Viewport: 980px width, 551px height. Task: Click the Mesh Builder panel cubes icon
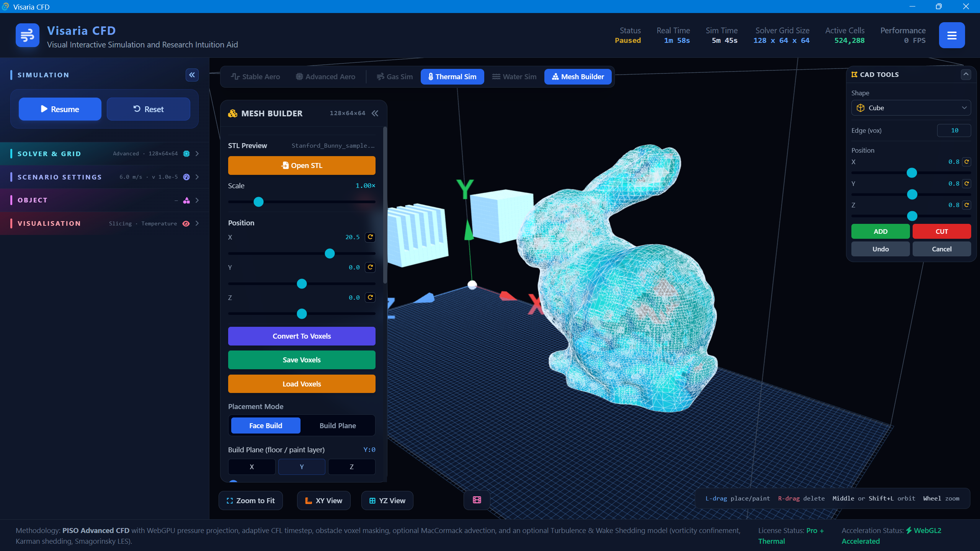(x=233, y=113)
